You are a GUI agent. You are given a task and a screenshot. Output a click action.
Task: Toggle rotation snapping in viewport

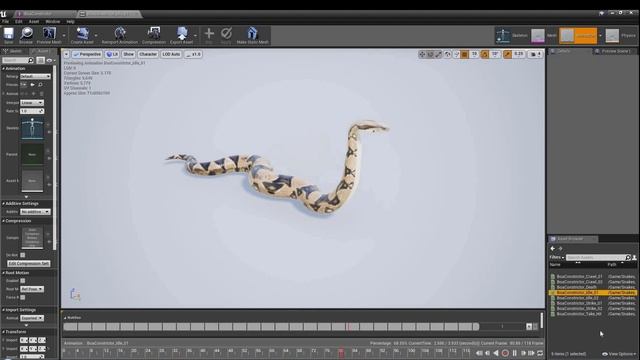[485, 54]
